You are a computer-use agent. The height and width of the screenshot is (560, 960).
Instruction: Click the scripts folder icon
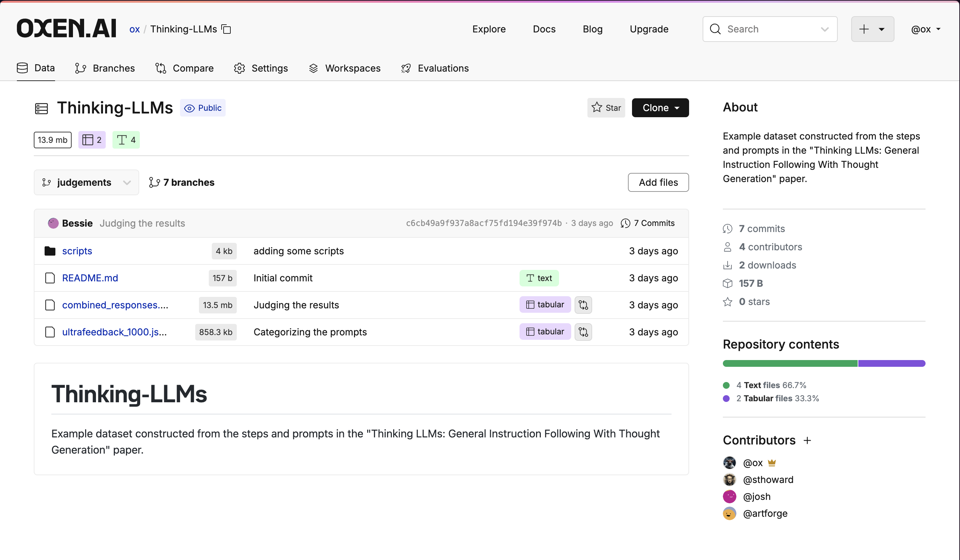pos(50,251)
